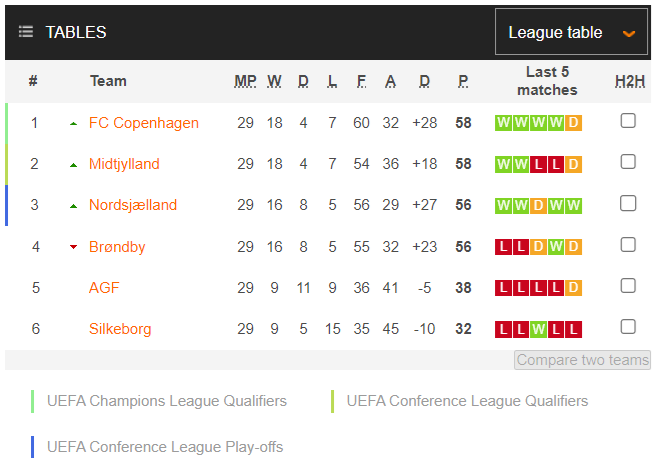The width and height of the screenshot is (660, 469).
Task: Click the H2H column header
Action: [x=629, y=81]
